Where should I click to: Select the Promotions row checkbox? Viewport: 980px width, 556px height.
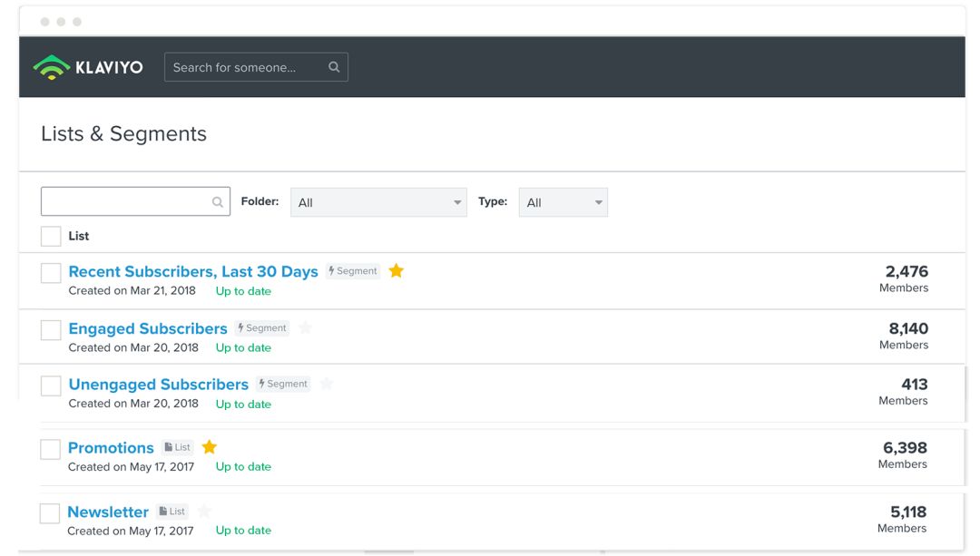[x=51, y=450]
